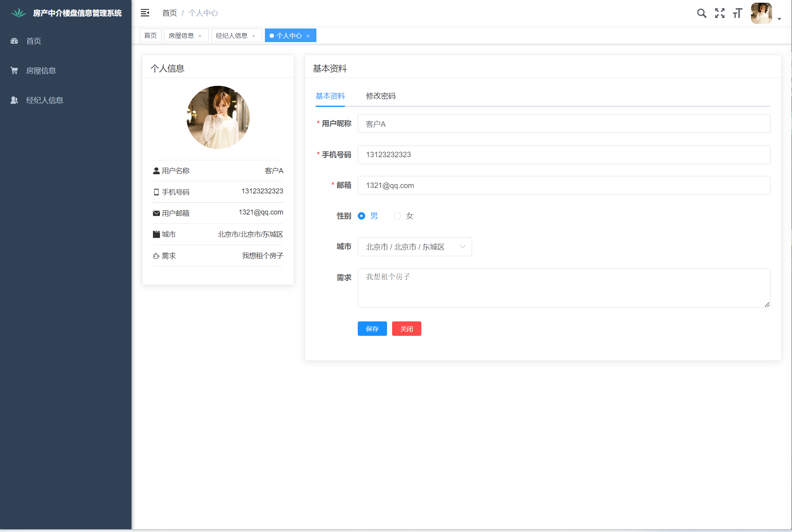Viewport: 792px width, 532px height.
Task: Close the 房屋信息 tab
Action: (200, 36)
